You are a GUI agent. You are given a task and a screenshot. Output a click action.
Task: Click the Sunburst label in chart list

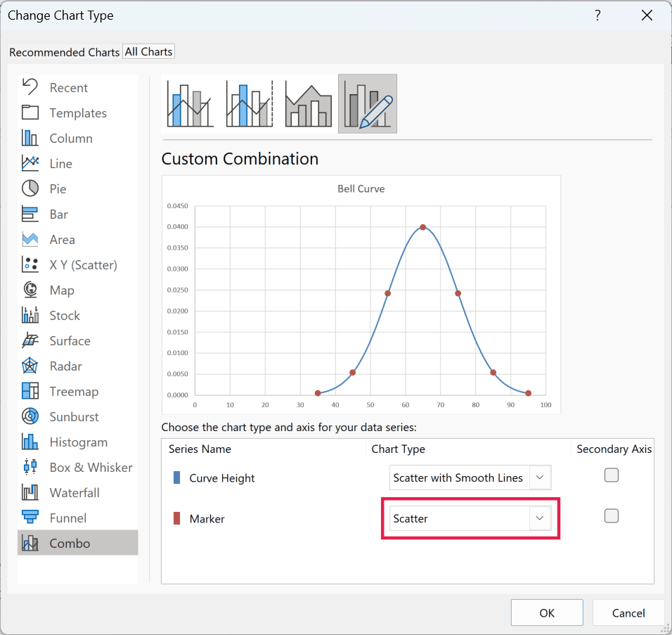point(74,417)
